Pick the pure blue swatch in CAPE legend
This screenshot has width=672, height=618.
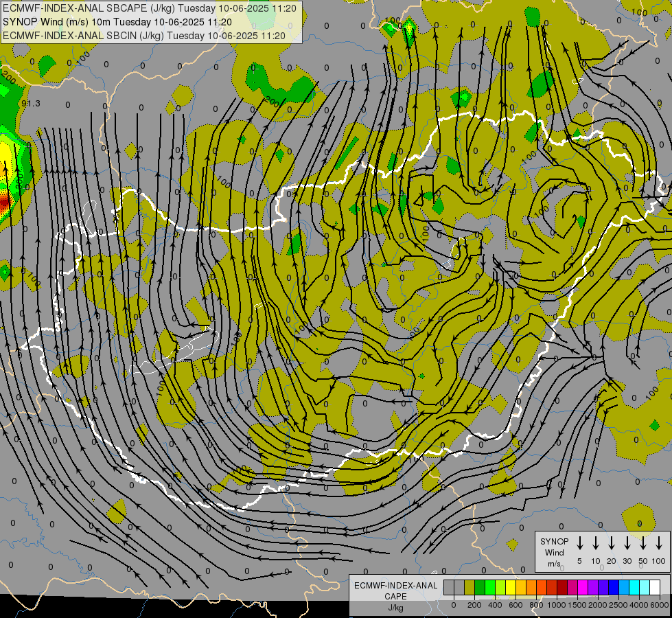click(613, 588)
